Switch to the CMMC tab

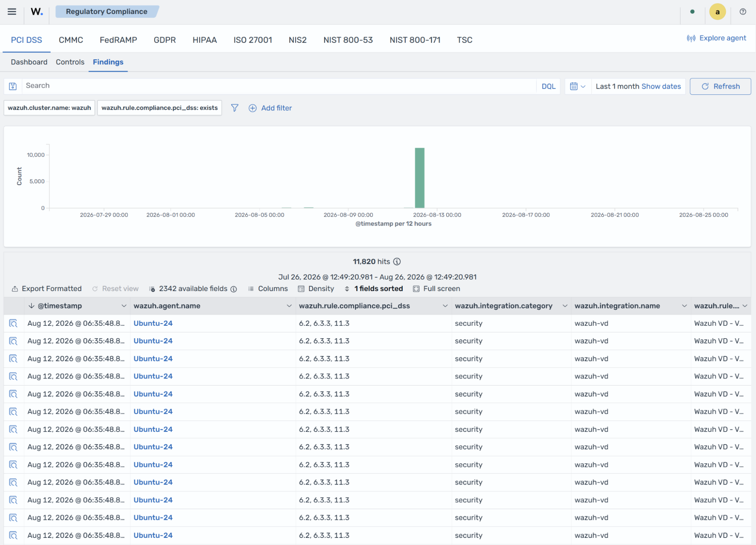tap(71, 40)
